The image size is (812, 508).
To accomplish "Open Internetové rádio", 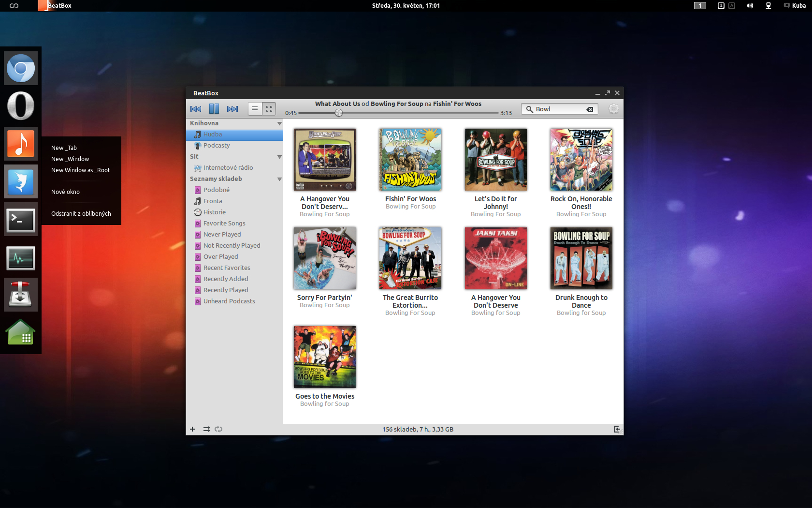I will 234,168.
